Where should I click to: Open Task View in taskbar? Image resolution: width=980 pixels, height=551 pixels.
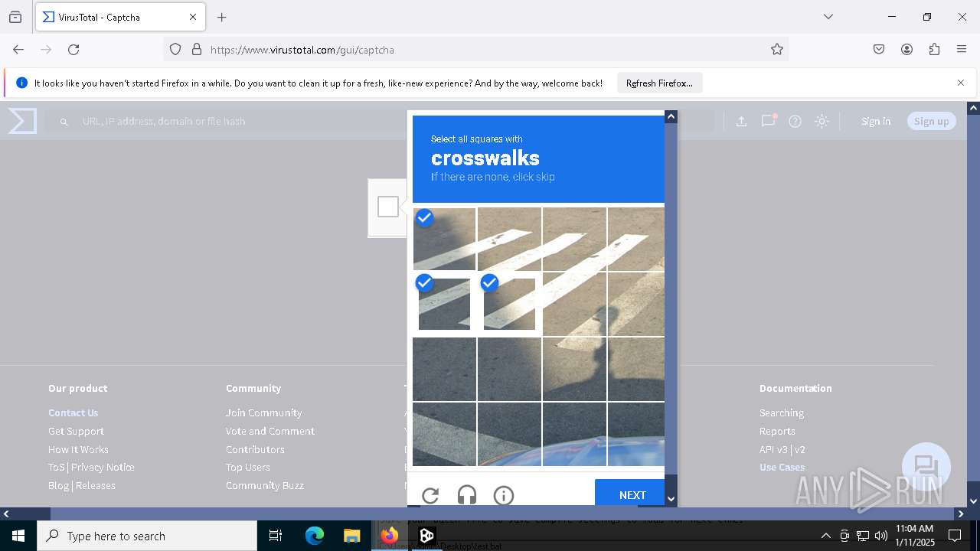click(x=276, y=536)
